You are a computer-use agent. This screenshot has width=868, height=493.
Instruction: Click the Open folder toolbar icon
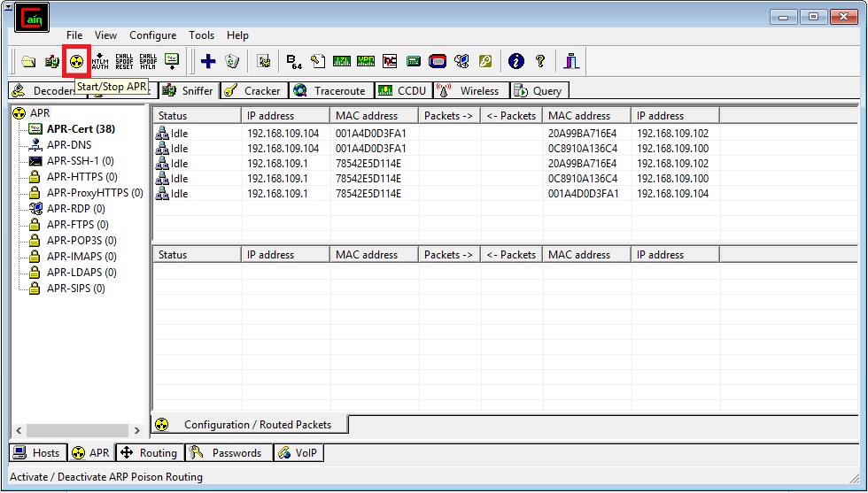point(28,61)
